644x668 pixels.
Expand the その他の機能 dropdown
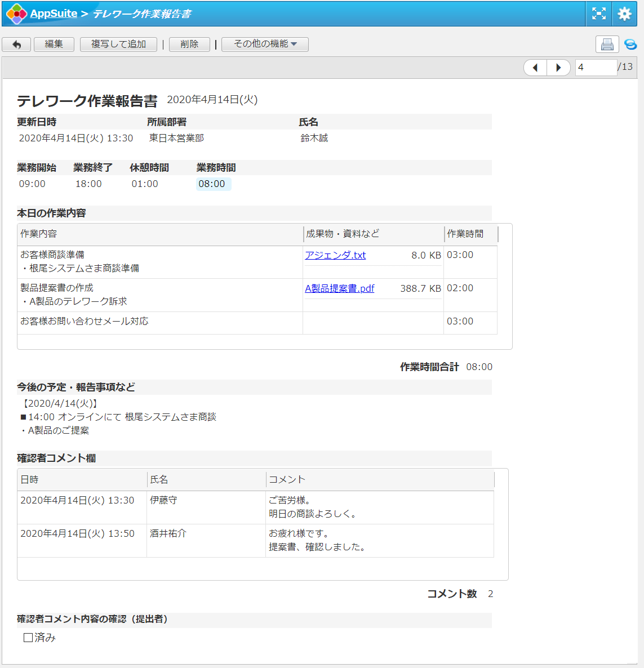[265, 44]
